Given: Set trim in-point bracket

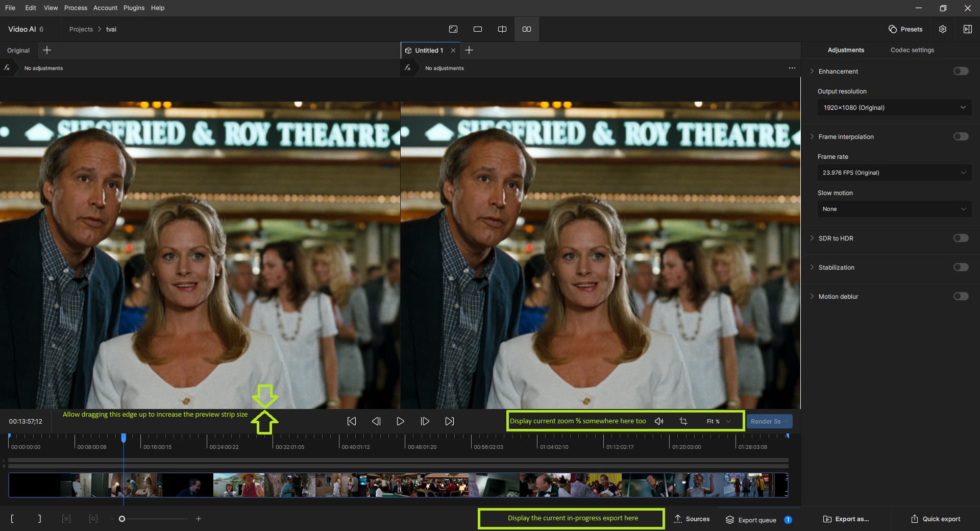Looking at the screenshot, I should (x=12, y=519).
